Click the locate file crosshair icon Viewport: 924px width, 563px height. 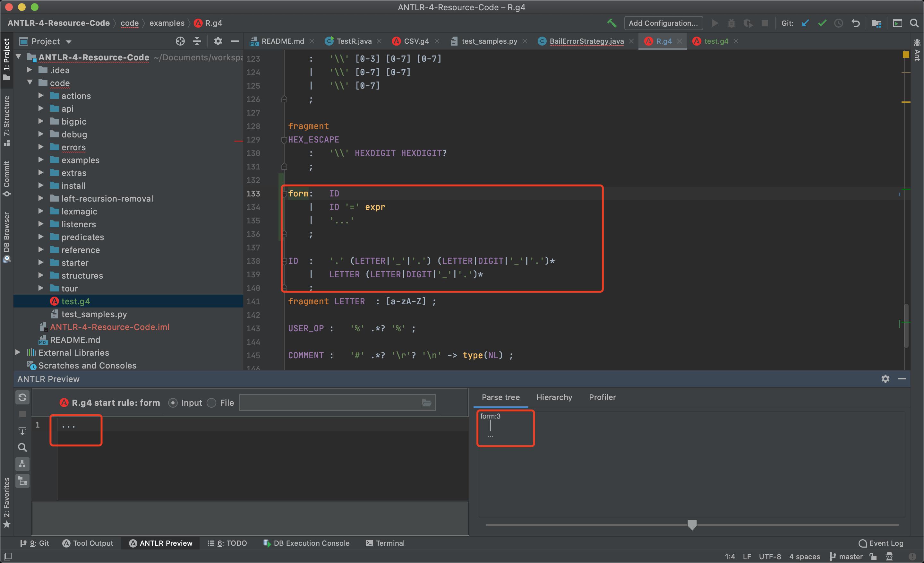[180, 41]
